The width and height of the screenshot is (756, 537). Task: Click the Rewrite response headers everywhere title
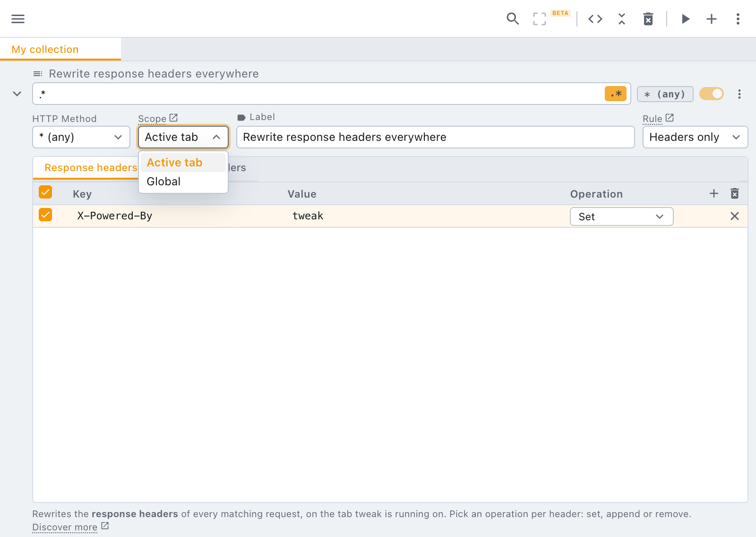click(154, 74)
